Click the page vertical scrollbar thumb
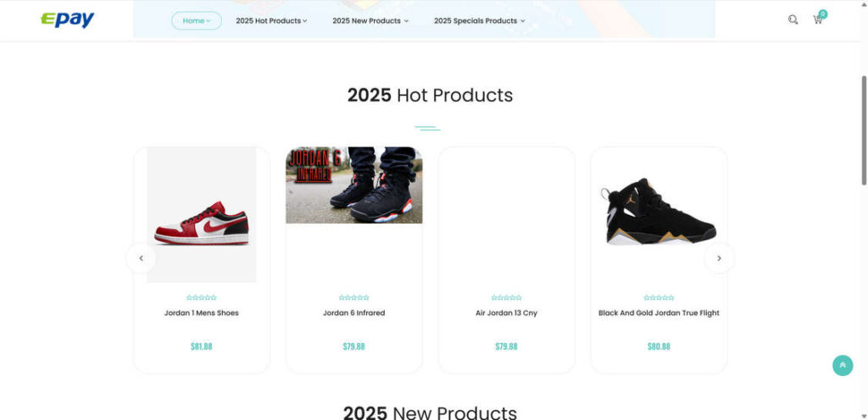 coord(864,130)
